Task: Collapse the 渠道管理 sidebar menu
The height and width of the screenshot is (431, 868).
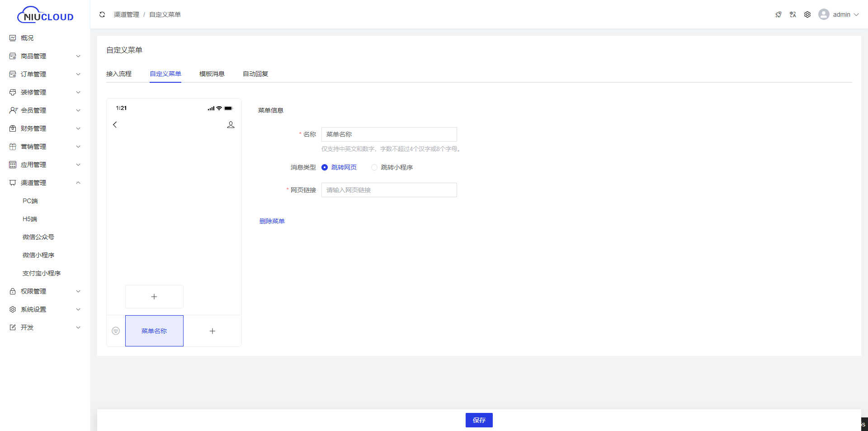Action: (45, 183)
